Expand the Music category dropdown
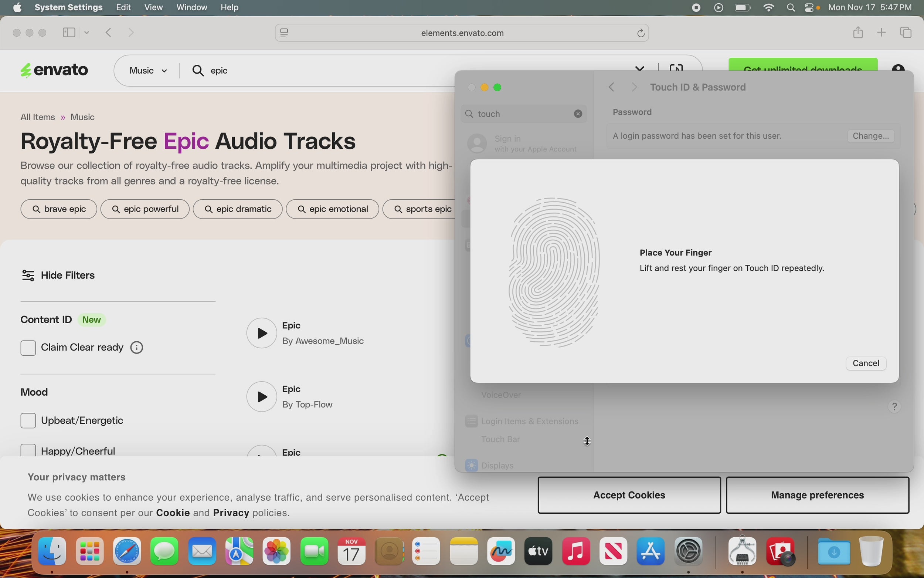924x578 pixels. coord(148,71)
